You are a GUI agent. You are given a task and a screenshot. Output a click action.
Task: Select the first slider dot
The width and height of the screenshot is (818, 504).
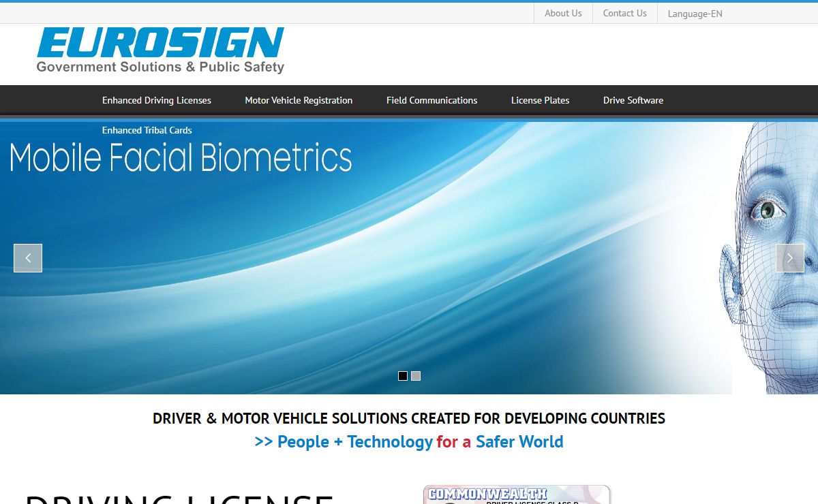(403, 376)
